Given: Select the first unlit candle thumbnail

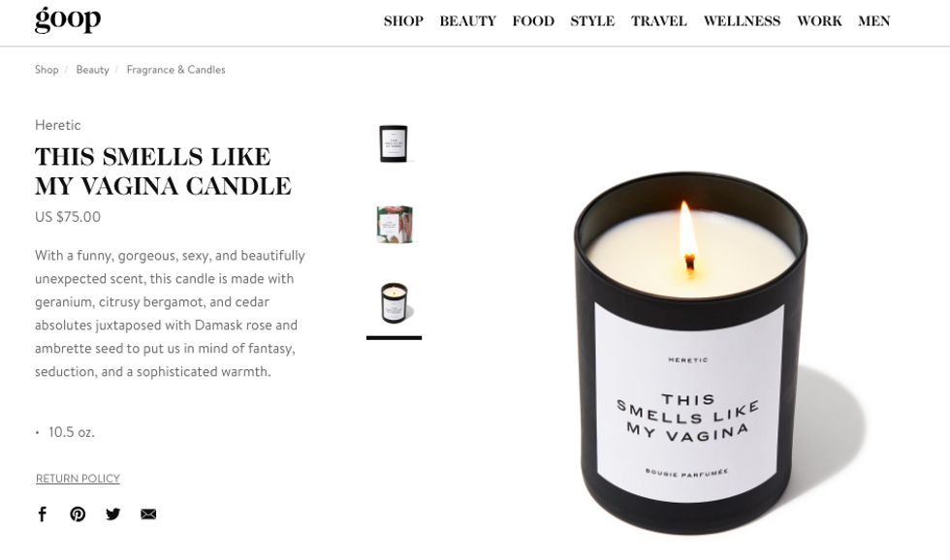Looking at the screenshot, I should coord(394,143).
